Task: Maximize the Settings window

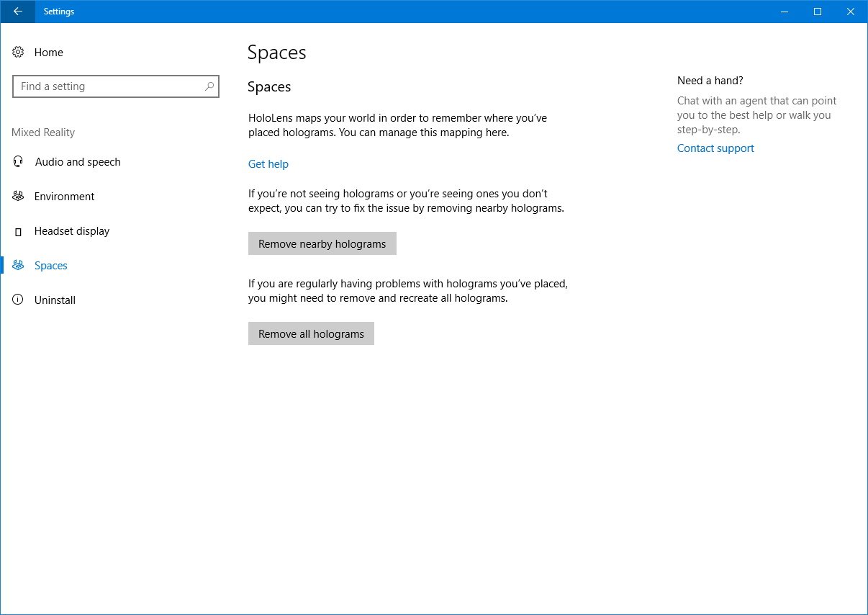Action: [818, 12]
